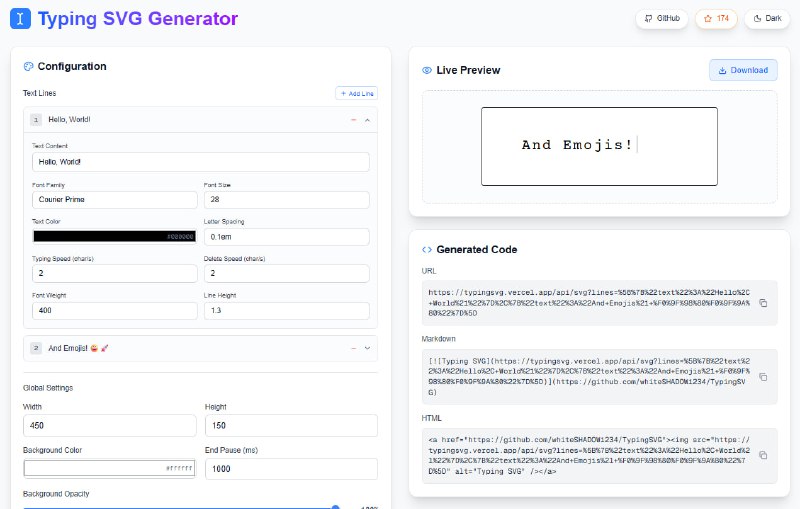Click the Typing SVG Generator logo icon
Viewport: 800px width, 509px height.
[x=19, y=18]
